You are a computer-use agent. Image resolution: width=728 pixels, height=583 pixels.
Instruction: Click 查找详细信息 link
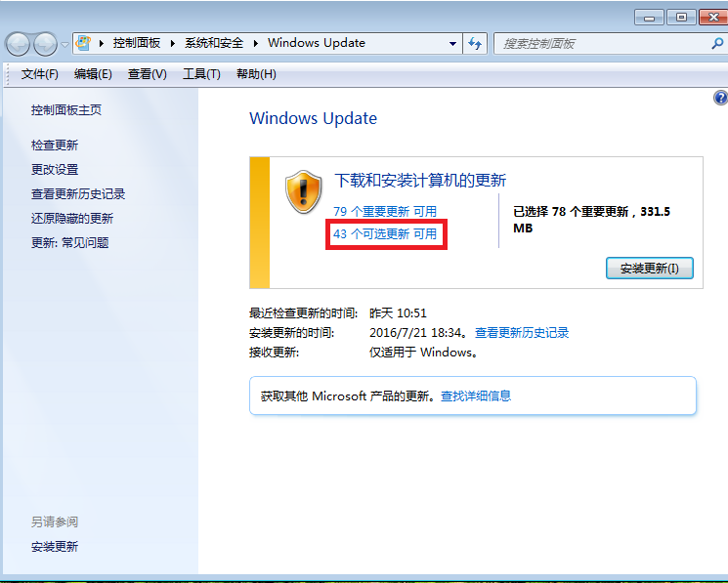tap(476, 396)
